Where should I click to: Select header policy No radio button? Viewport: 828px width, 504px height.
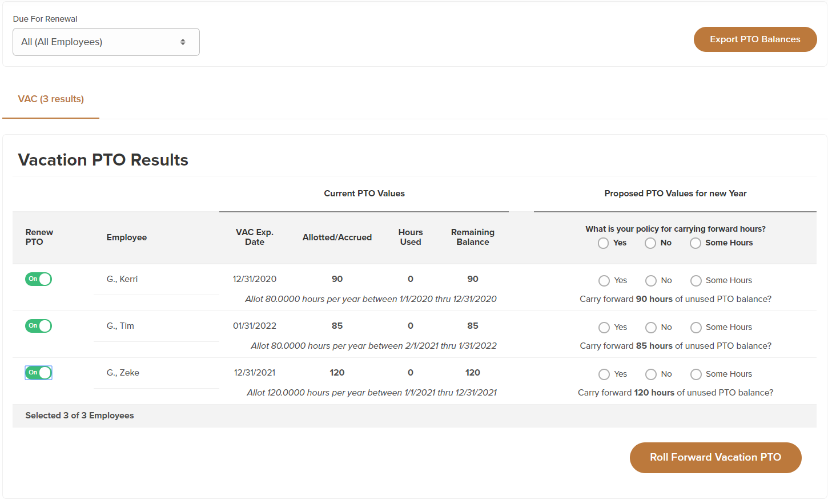650,243
